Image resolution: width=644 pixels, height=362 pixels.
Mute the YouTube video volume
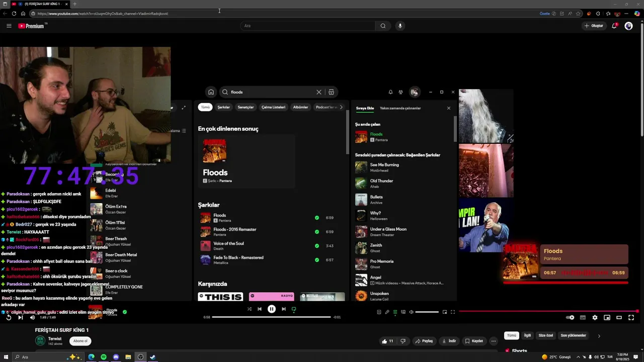coord(32,317)
